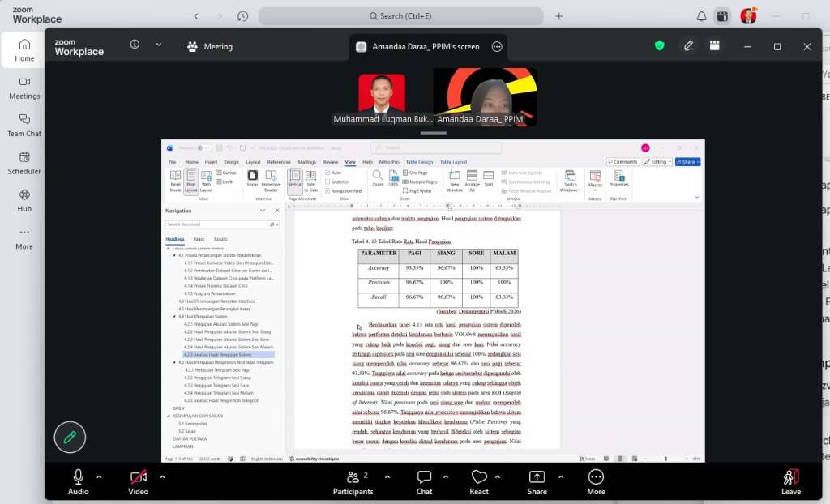Image resolution: width=830 pixels, height=504 pixels.
Task: Open the Insert tab in Word
Action: [x=212, y=162]
